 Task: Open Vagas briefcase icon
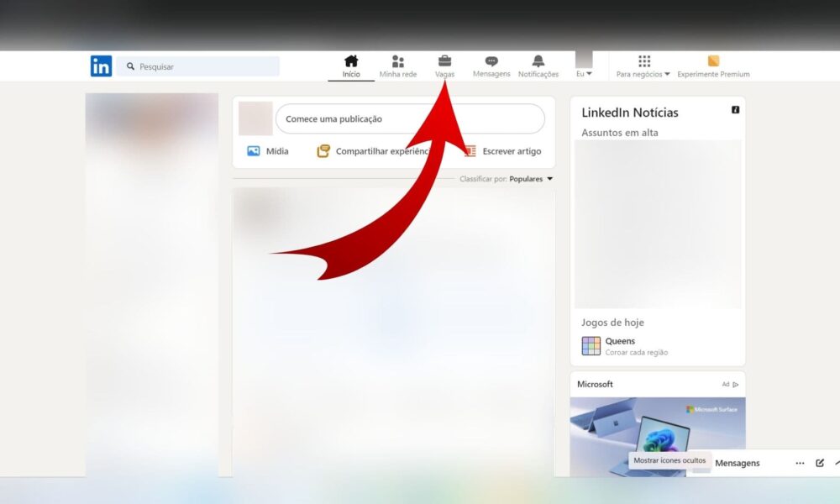point(444,61)
